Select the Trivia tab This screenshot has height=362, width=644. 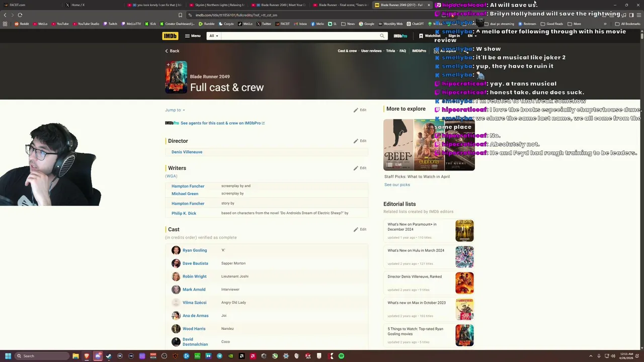coord(390,51)
